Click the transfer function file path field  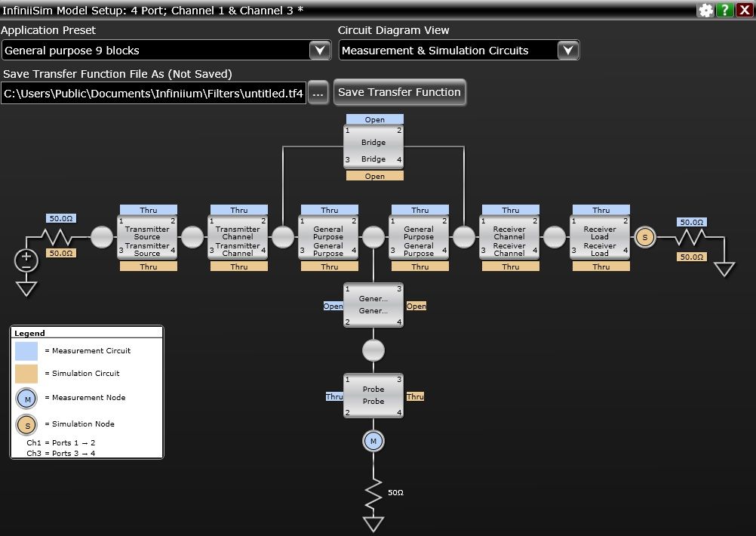pyautogui.click(x=154, y=93)
